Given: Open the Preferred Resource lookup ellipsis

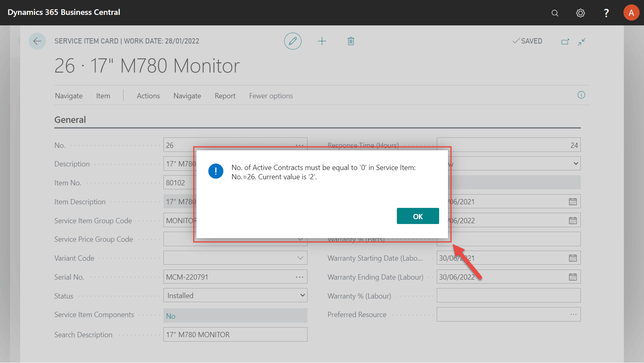Looking at the screenshot, I should coord(573,315).
